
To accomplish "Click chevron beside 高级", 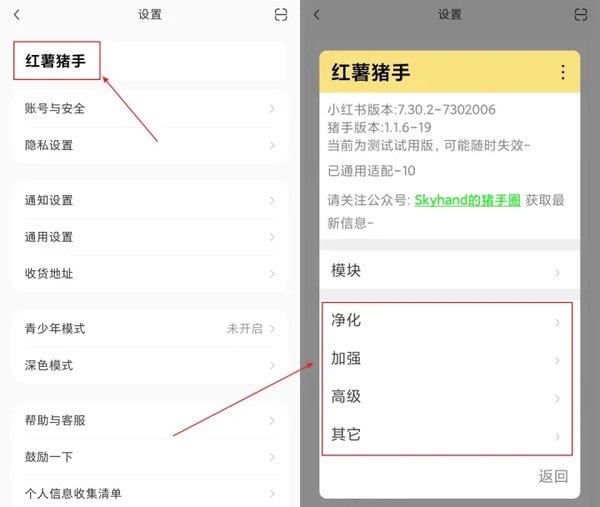I will [557, 399].
